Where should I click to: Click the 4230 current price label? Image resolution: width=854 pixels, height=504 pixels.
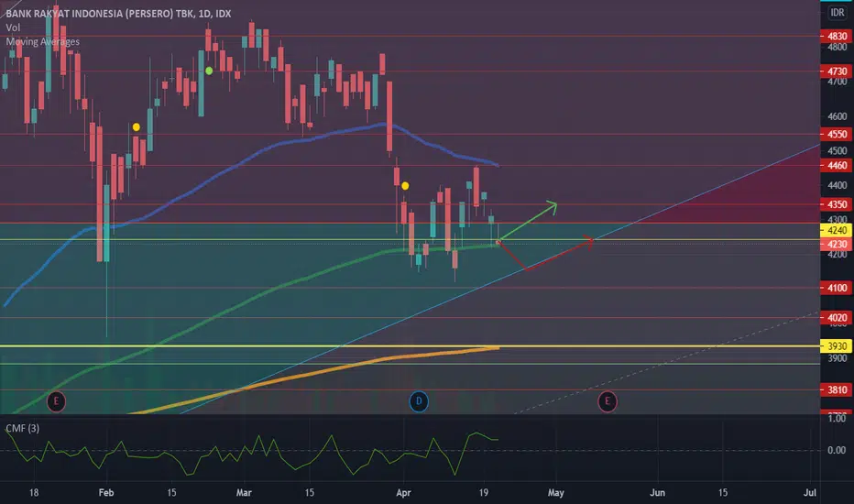[x=837, y=244]
